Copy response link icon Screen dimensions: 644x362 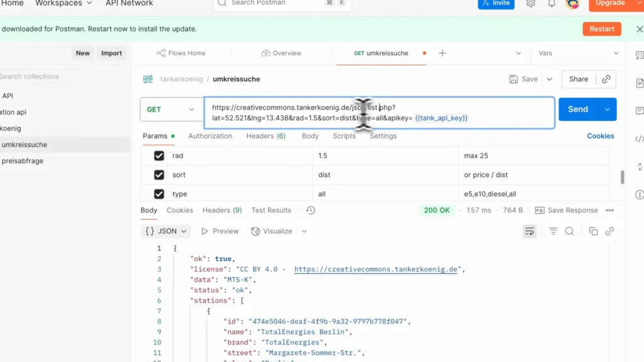click(x=609, y=231)
